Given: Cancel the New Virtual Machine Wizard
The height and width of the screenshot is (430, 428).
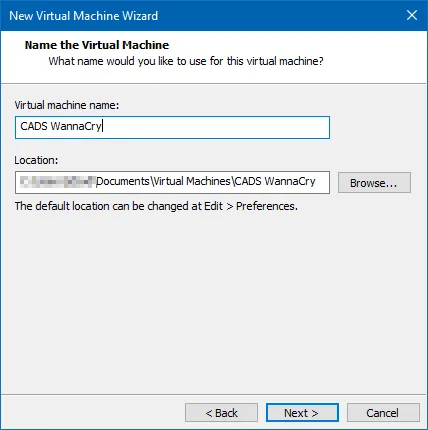Looking at the screenshot, I should coord(383,413).
